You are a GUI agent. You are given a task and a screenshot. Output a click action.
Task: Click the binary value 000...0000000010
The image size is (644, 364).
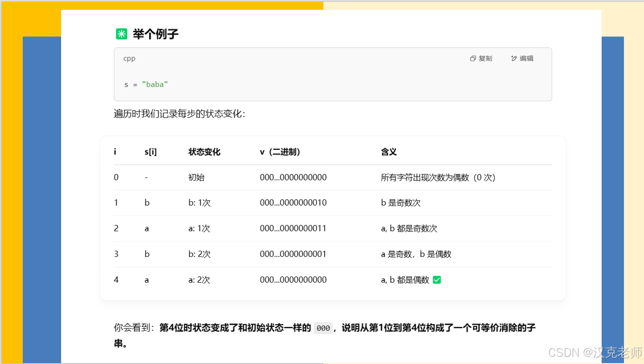pos(293,203)
